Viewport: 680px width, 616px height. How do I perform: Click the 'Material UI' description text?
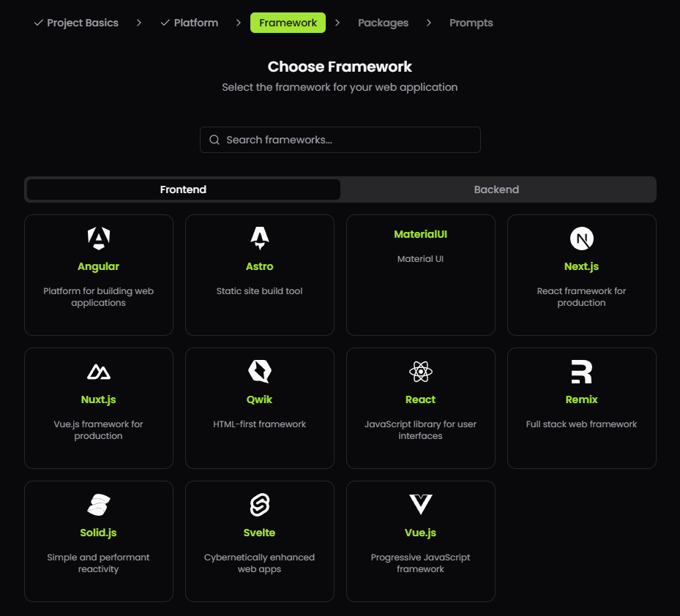(420, 259)
